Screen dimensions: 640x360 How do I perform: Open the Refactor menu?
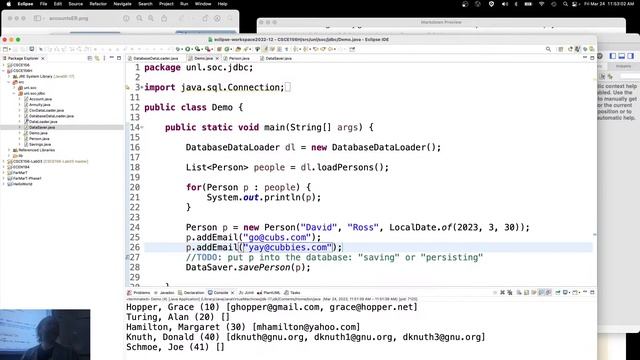98,4
